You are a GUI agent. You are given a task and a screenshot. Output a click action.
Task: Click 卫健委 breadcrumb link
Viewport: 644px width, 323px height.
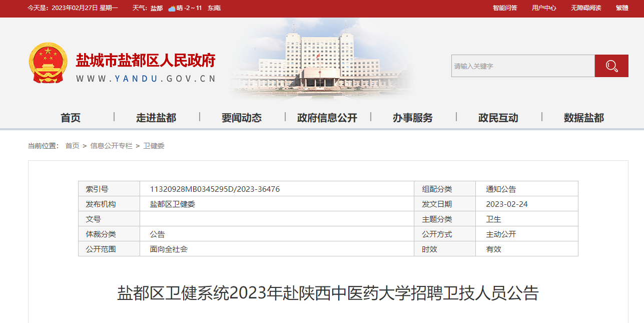coord(154,146)
